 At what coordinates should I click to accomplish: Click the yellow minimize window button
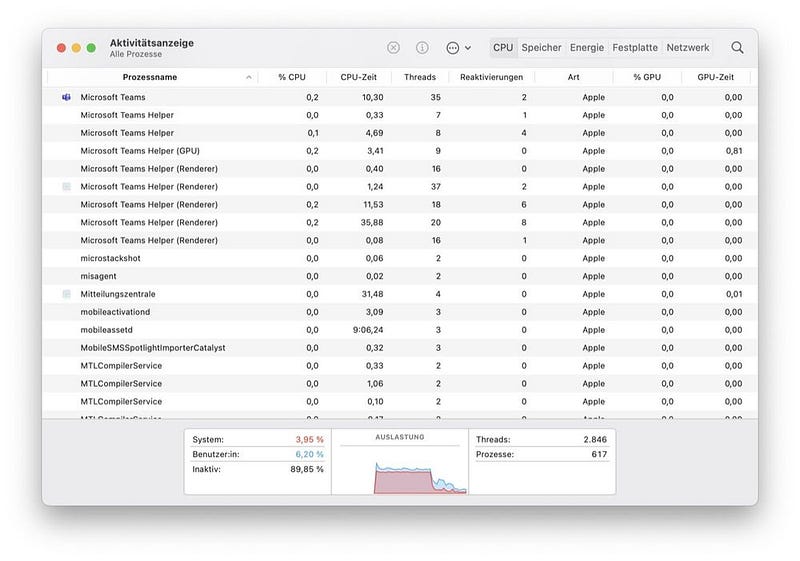click(76, 48)
